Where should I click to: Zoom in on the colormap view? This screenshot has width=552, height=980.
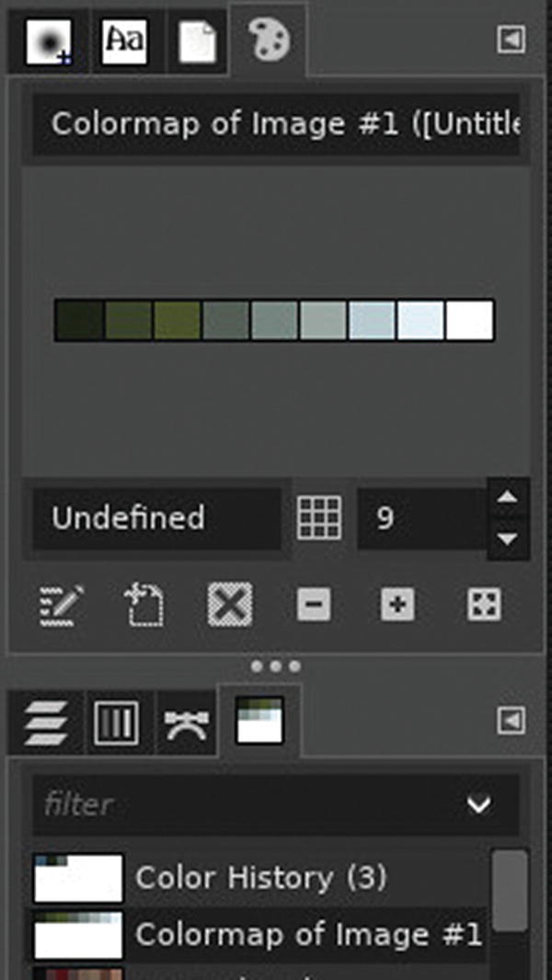point(399,604)
